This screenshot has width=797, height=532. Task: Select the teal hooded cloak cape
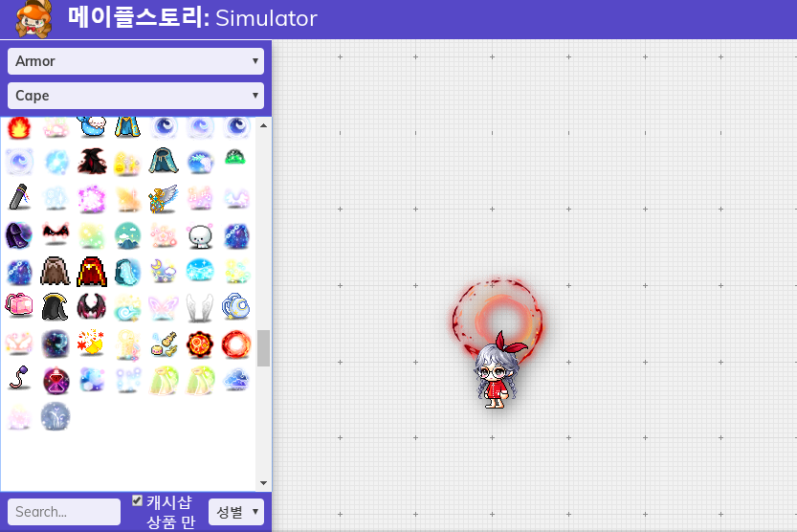click(x=163, y=161)
